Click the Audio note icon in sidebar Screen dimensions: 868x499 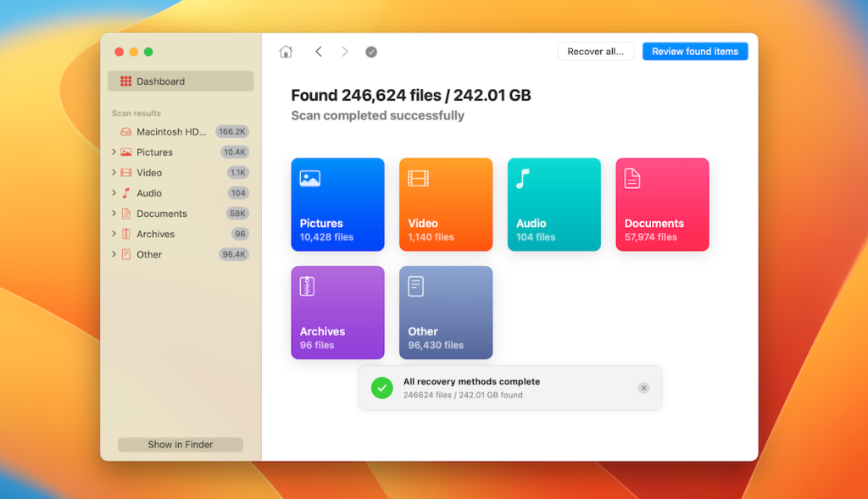coord(126,193)
